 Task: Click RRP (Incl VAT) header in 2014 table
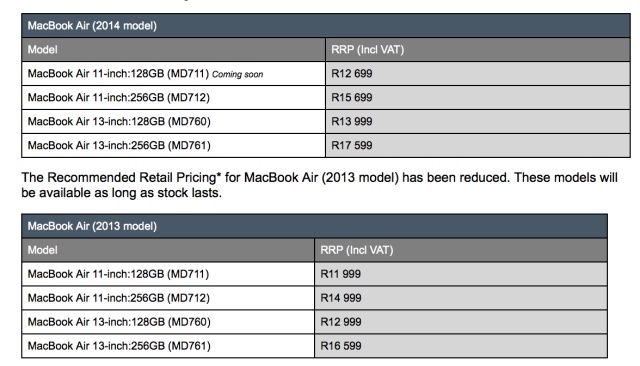pos(478,50)
